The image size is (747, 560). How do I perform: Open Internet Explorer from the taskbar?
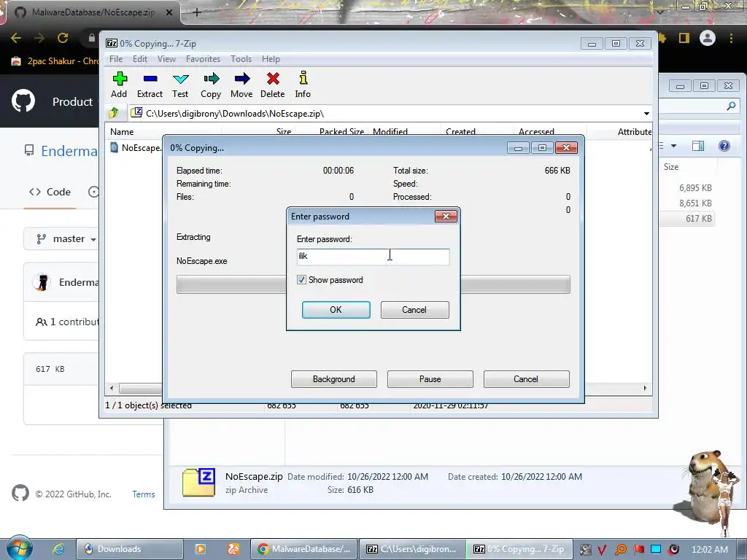[x=58, y=549]
